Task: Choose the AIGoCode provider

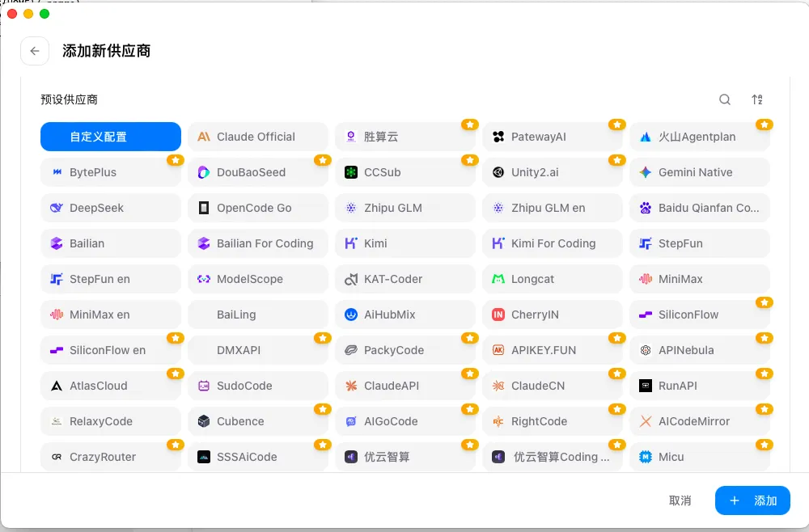Action: pos(405,421)
